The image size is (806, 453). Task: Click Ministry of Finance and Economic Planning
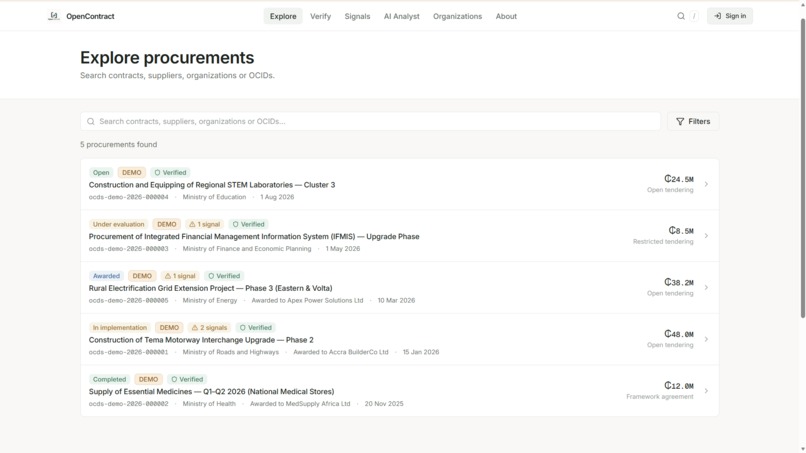(247, 249)
